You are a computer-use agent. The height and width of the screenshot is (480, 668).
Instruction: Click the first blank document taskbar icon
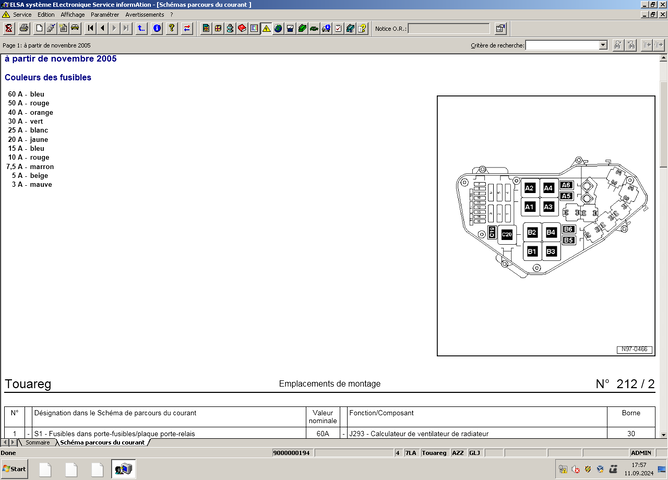(45, 469)
